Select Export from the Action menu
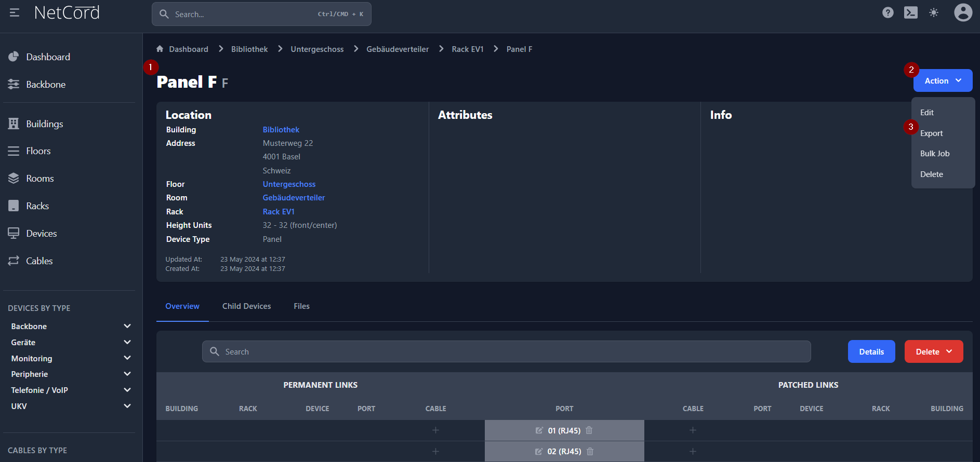This screenshot has height=462, width=980. [931, 133]
